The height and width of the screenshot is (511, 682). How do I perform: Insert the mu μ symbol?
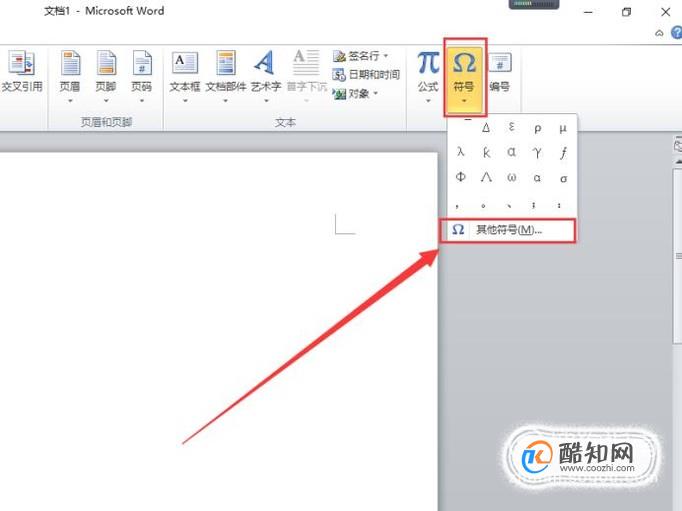pyautogui.click(x=563, y=128)
